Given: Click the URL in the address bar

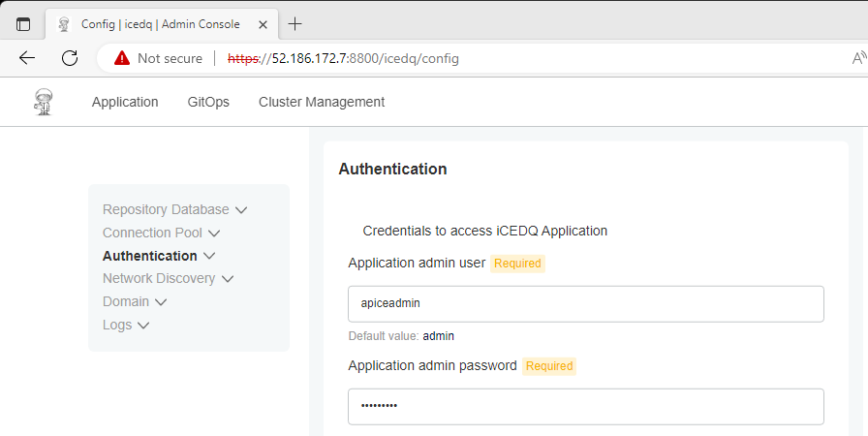Looking at the screenshot, I should click(x=343, y=58).
